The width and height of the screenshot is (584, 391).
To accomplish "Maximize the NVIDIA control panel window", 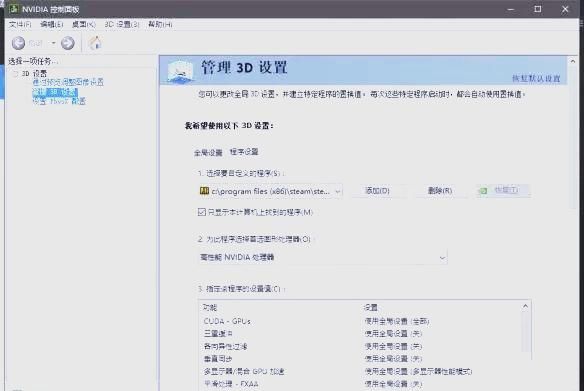I will (538, 9).
